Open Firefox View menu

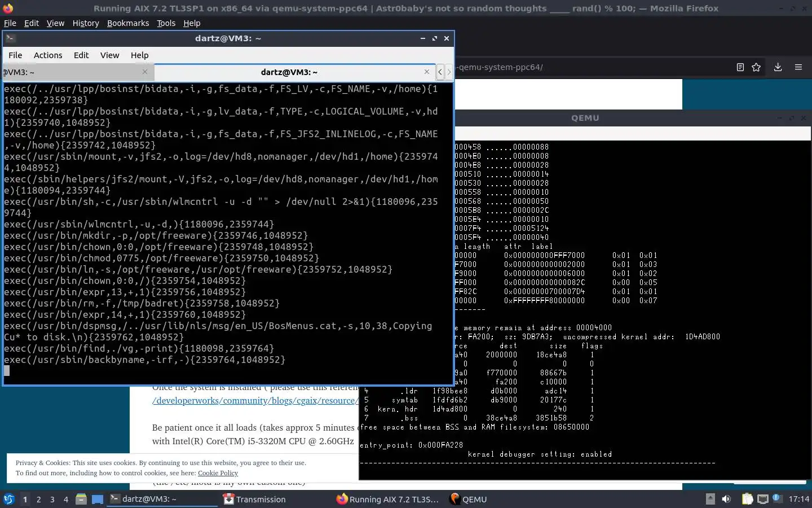pos(55,23)
